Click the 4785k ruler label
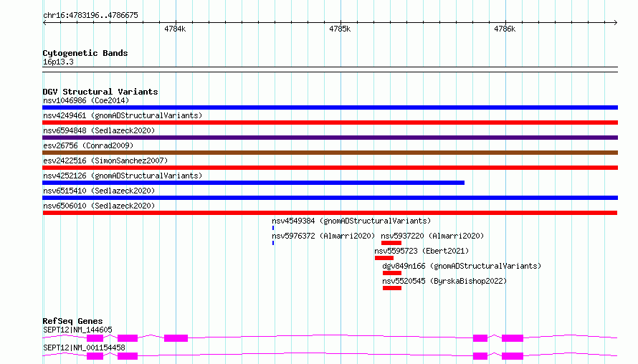638x364 pixels. [x=340, y=29]
